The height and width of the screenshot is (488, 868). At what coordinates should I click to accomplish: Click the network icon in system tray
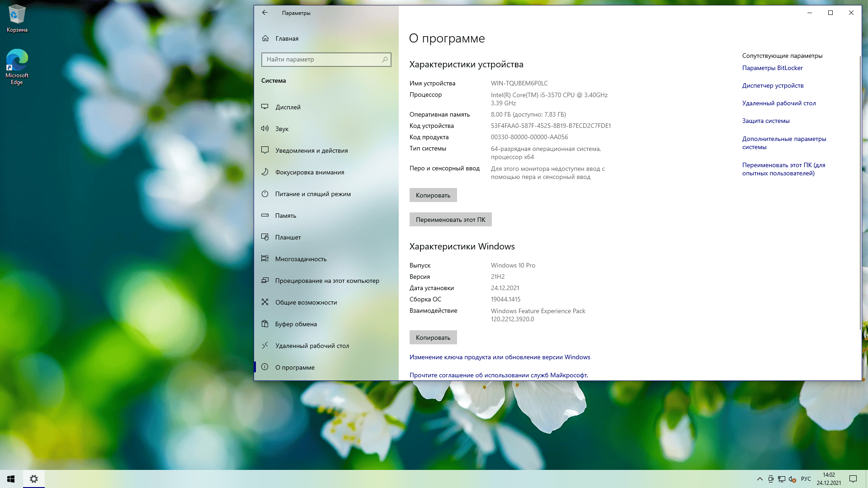[x=782, y=479]
